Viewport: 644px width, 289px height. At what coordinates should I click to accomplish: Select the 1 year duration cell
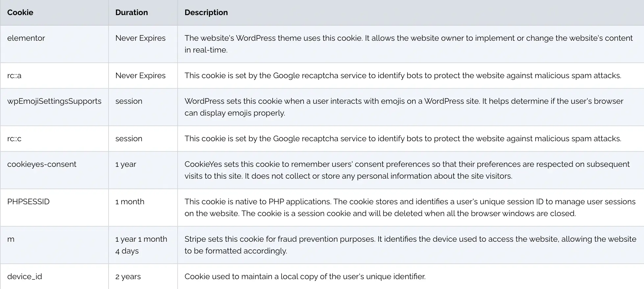126,164
